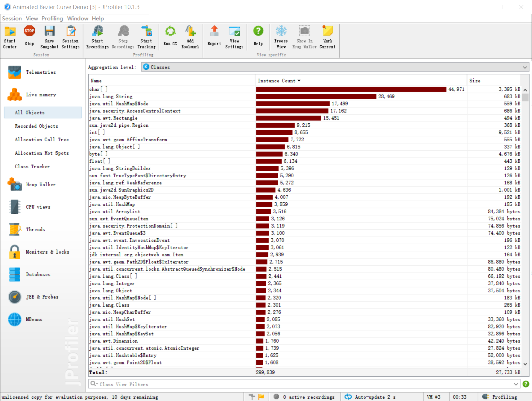Sort by Name column header
This screenshot has width=532, height=401.
(172, 81)
